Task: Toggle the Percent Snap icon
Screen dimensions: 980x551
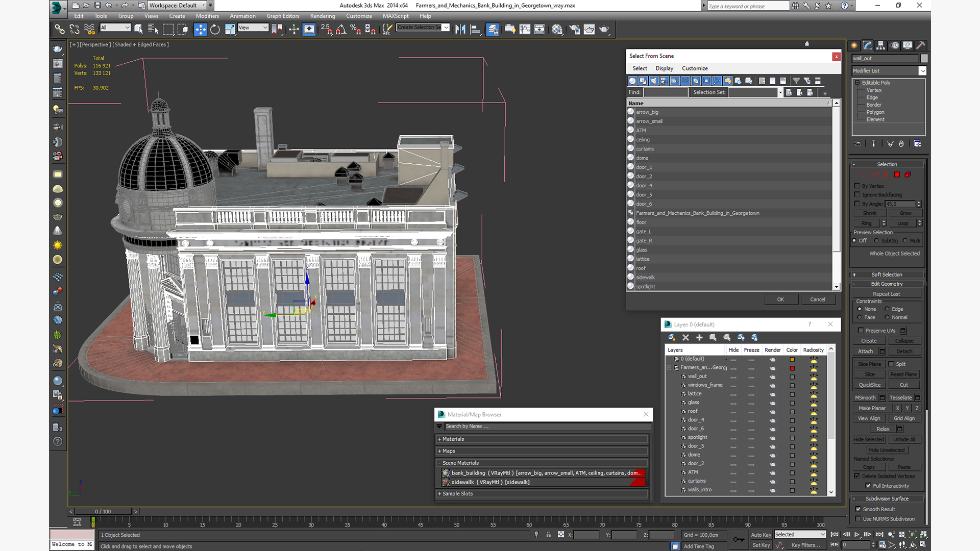Action: tap(355, 29)
